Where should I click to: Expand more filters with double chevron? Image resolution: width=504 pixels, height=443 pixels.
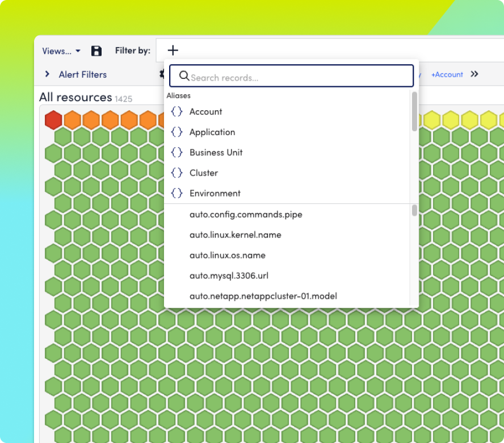click(x=474, y=74)
